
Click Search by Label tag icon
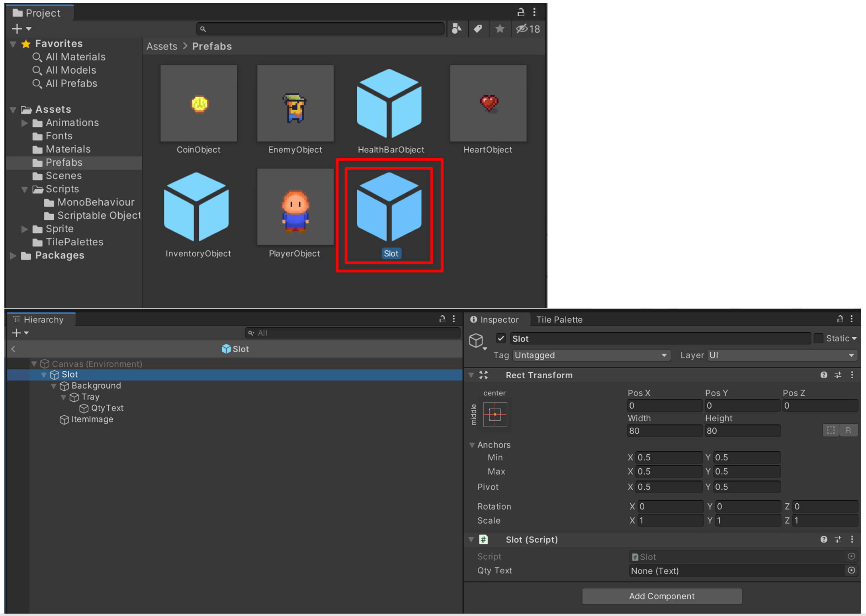point(478,29)
